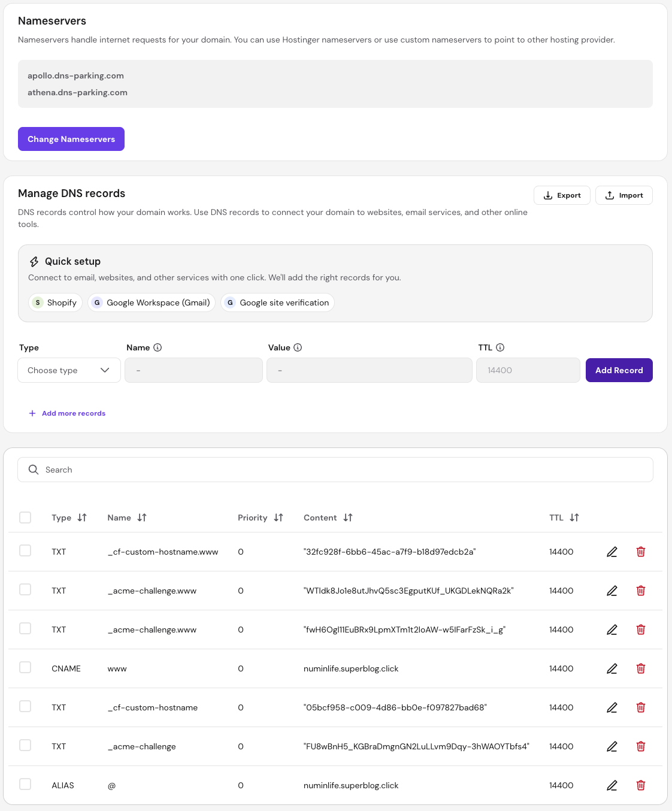Show info tooltip for Value field
This screenshot has height=811, width=672.
coord(298,347)
